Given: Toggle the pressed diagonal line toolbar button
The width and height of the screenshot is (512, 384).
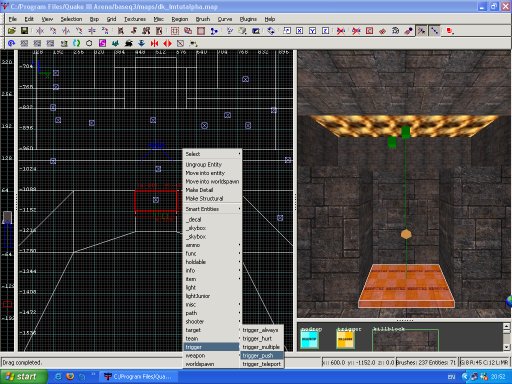Looking at the screenshot, I should (434, 31).
